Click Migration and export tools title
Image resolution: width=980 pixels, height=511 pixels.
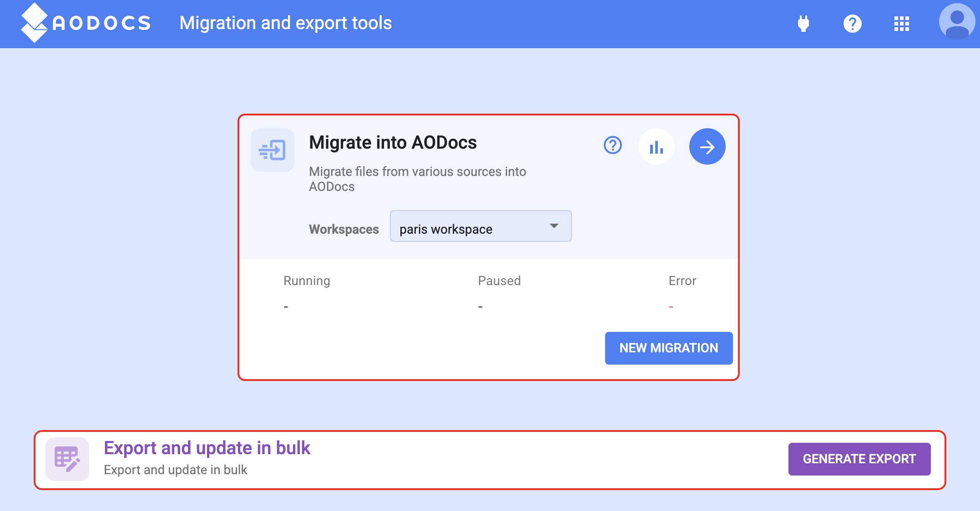[x=285, y=23]
